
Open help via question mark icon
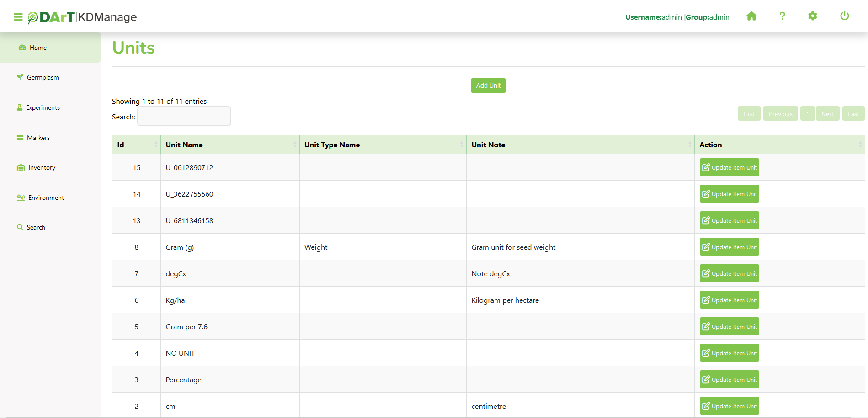[x=782, y=16]
